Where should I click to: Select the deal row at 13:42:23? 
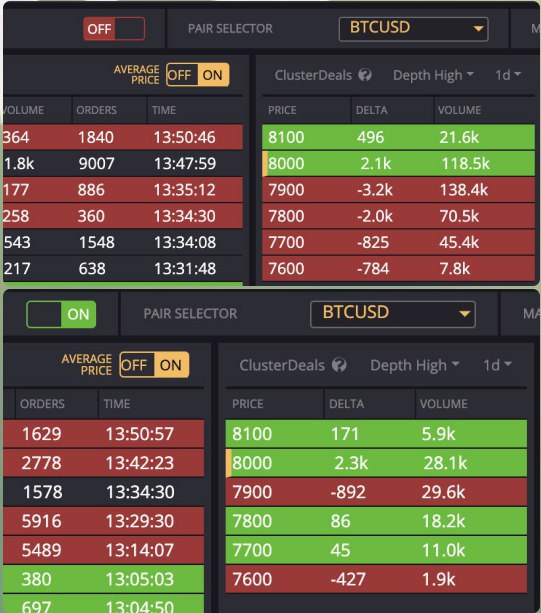pos(104,462)
